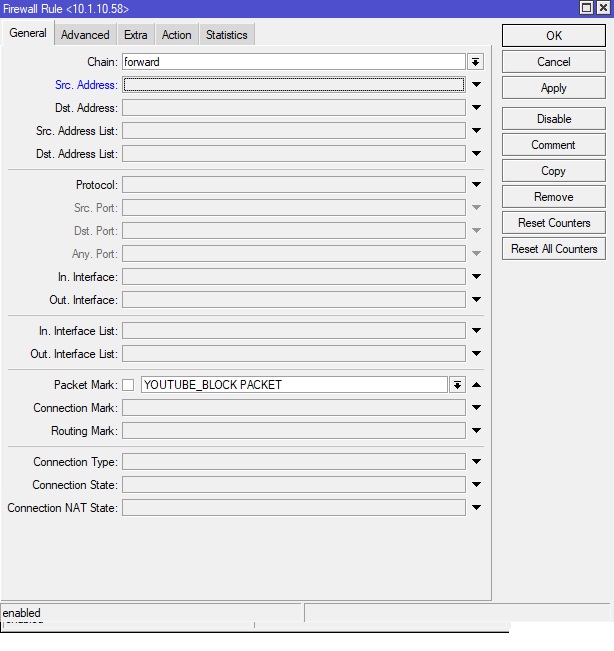The width and height of the screenshot is (614, 651).
Task: Switch to the Advanced tab
Action: click(85, 35)
